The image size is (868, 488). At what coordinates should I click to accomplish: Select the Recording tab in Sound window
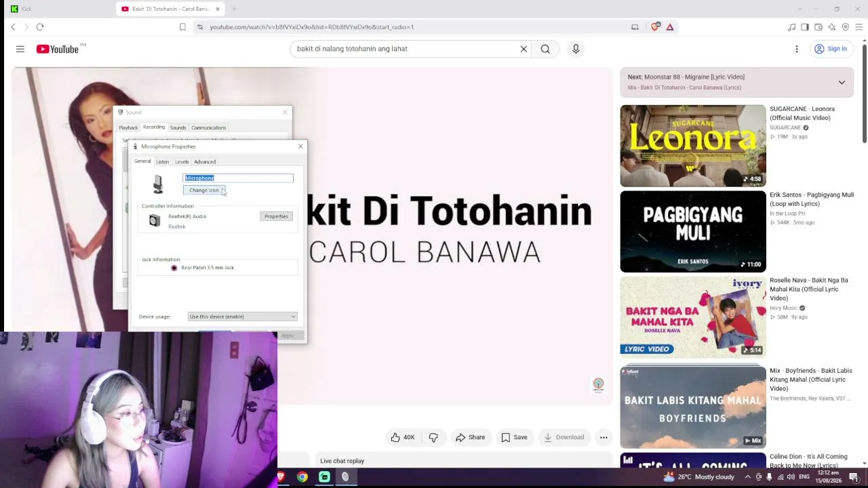coord(154,127)
